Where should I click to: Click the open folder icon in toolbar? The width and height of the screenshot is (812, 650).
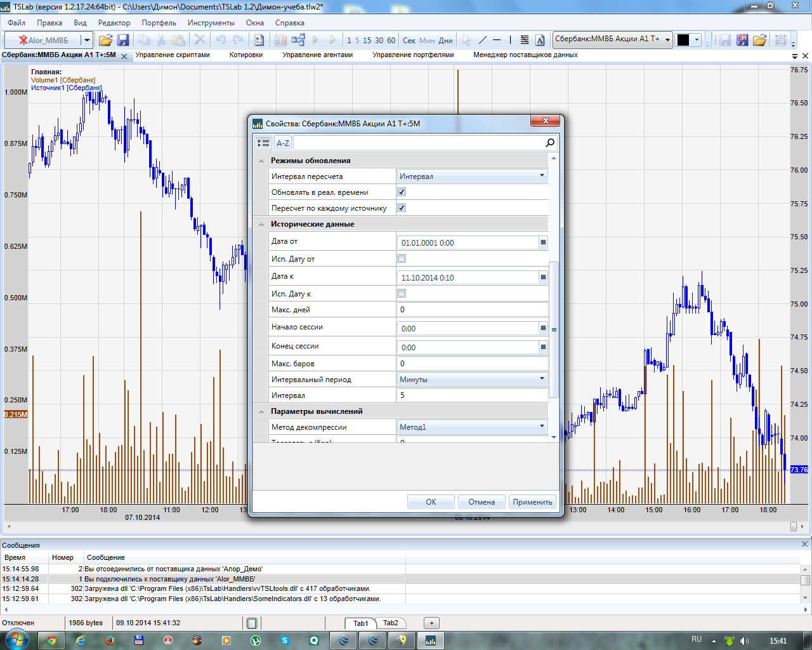(x=105, y=40)
